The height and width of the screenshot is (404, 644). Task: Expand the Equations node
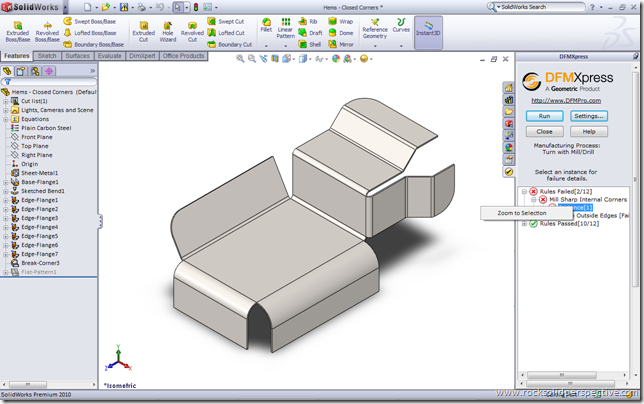tap(5, 119)
